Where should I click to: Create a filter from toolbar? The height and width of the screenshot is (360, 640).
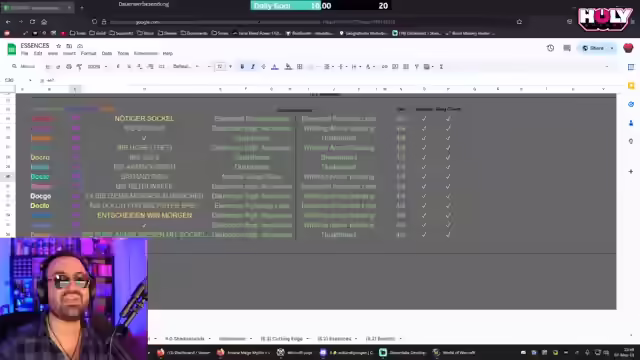(416, 67)
